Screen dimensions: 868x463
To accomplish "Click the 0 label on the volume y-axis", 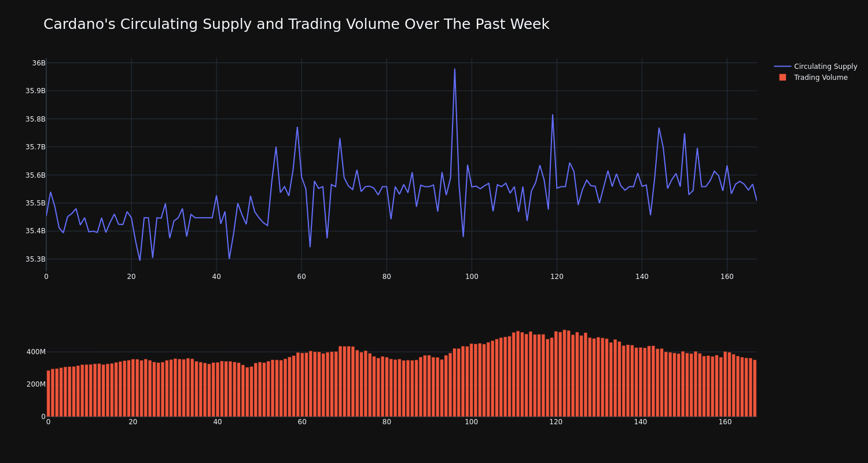I will pyautogui.click(x=43, y=416).
